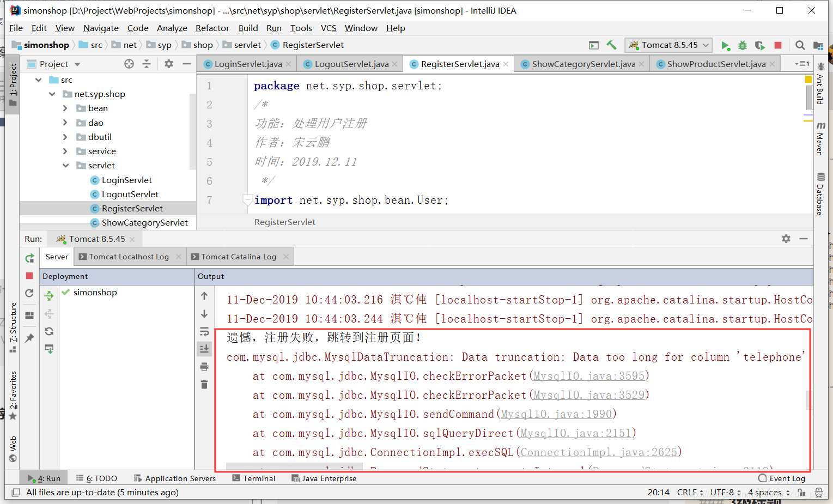Expand the bean package
The image size is (833, 504).
[x=65, y=108]
